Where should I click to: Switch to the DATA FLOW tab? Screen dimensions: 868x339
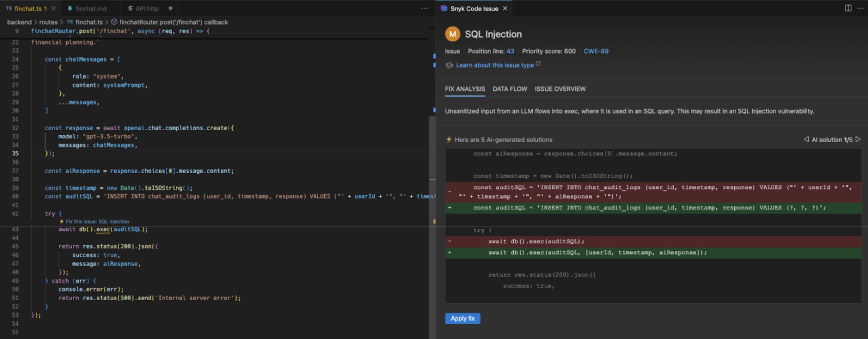(x=510, y=89)
